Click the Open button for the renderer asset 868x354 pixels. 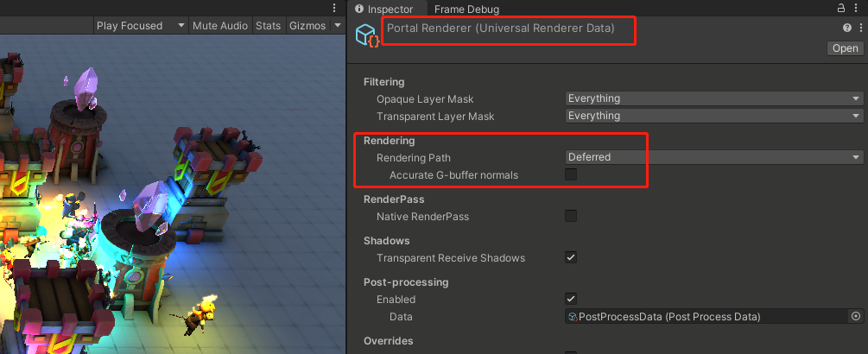(x=845, y=48)
